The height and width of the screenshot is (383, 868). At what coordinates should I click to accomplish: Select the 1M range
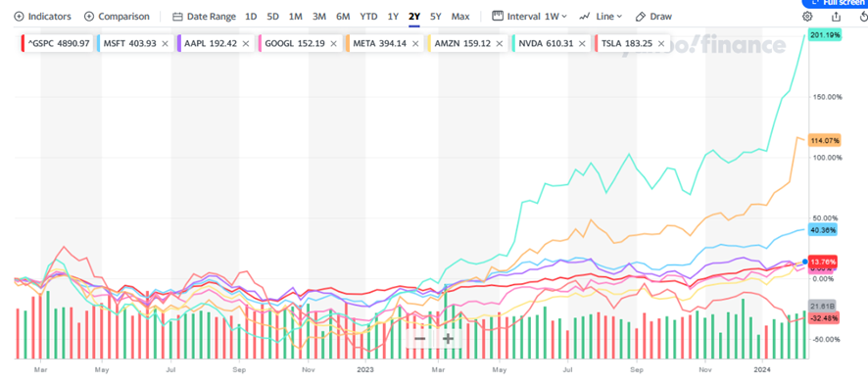click(296, 16)
